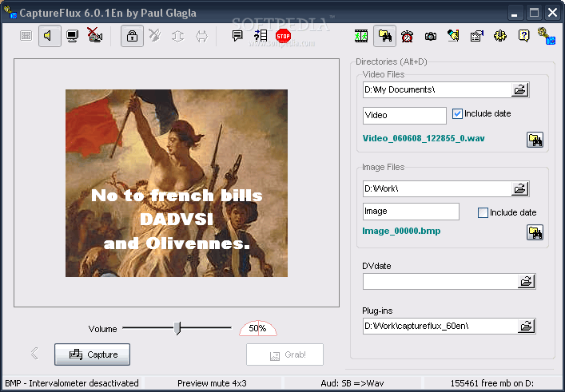Click the empty DVdate path field

tap(440, 281)
